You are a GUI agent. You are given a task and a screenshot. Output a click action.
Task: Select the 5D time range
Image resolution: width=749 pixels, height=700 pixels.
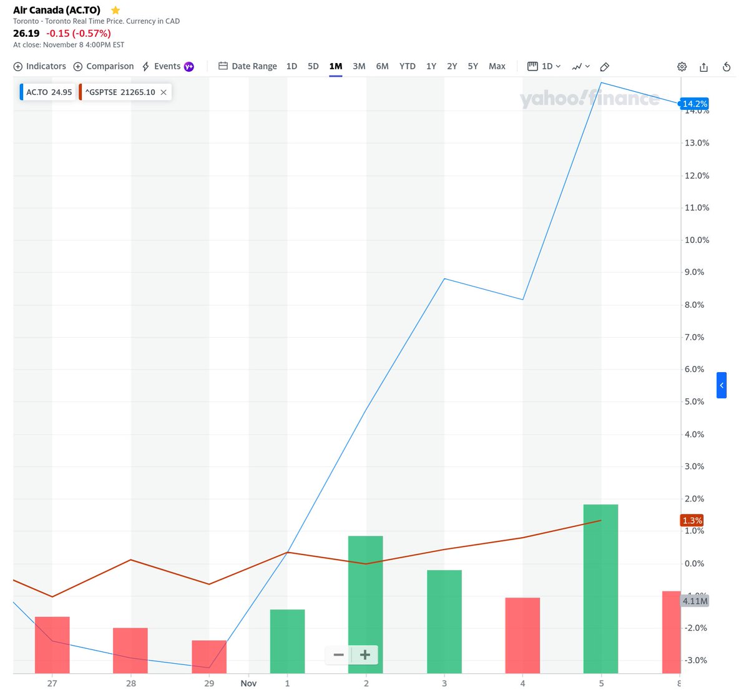(313, 66)
